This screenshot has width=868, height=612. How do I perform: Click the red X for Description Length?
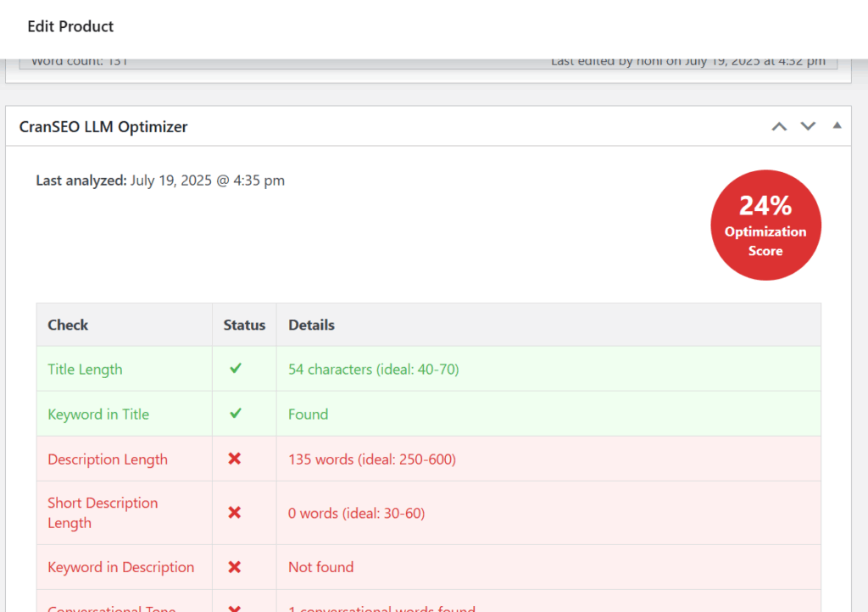coord(235,459)
